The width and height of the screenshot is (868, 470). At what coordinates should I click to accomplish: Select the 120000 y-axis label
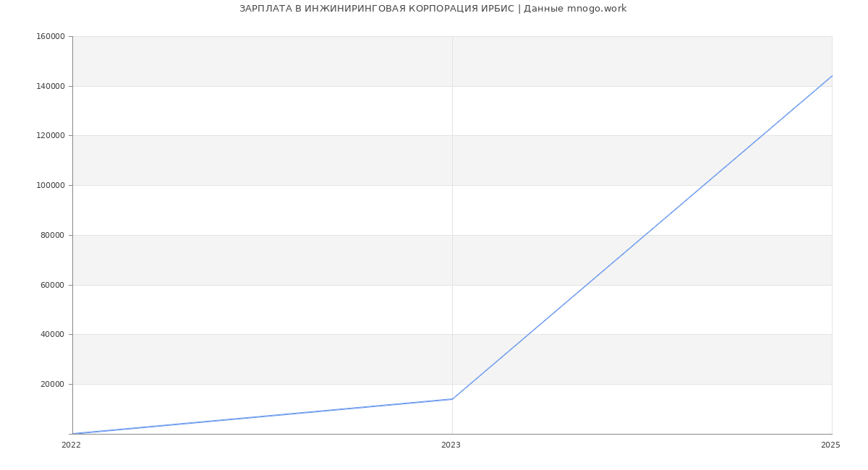[51, 136]
